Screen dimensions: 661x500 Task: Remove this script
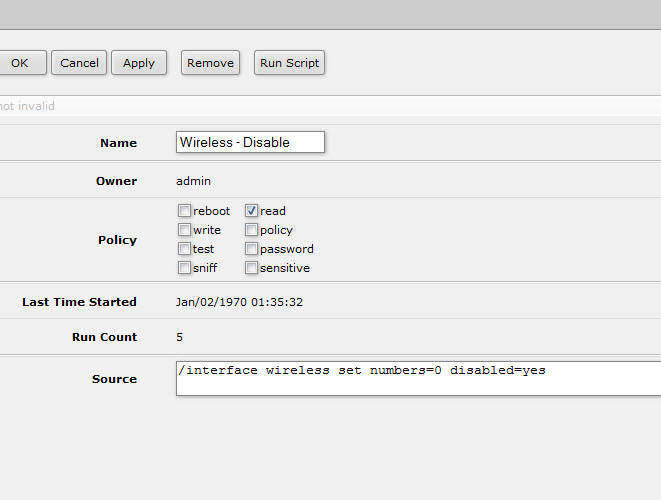click(210, 63)
